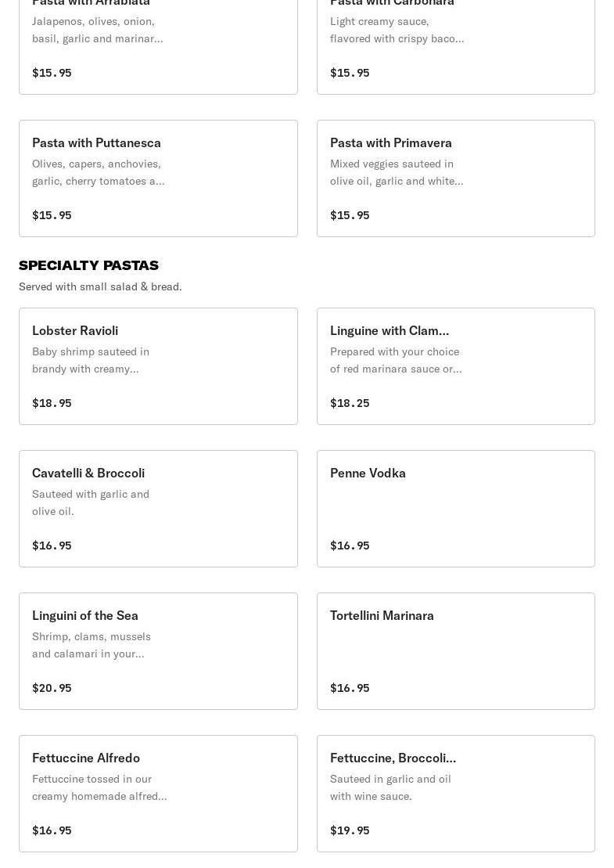
Task: Click the $19.95 Fettuccine Broccoli price
Action: [x=350, y=830]
